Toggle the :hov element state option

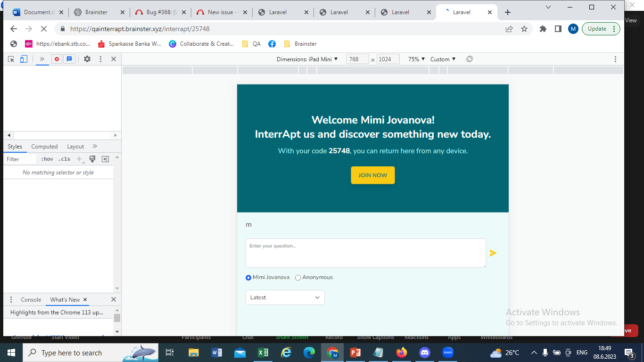(47, 159)
